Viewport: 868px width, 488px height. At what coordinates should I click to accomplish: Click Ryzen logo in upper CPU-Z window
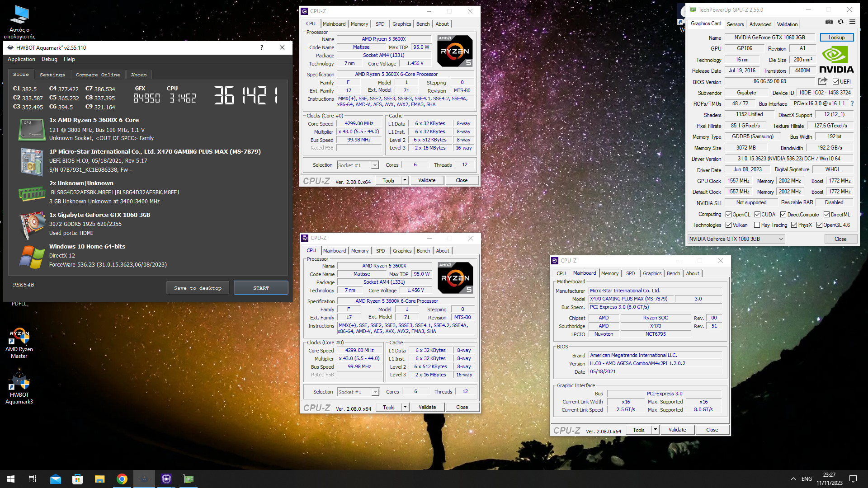point(455,51)
